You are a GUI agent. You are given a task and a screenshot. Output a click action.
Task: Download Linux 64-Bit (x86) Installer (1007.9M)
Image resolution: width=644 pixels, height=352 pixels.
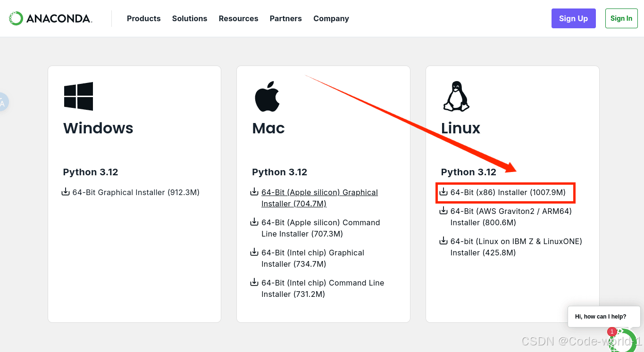[x=508, y=192]
